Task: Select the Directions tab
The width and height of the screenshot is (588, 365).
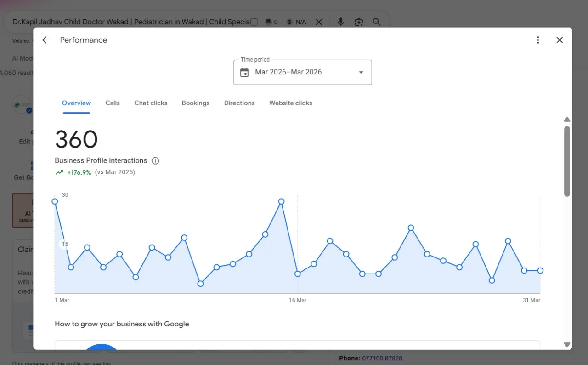Action: coord(239,103)
